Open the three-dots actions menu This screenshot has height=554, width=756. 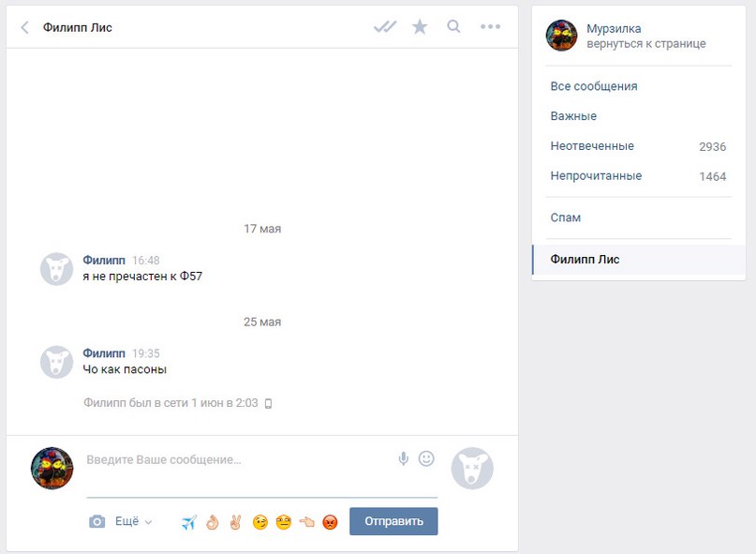[x=490, y=26]
